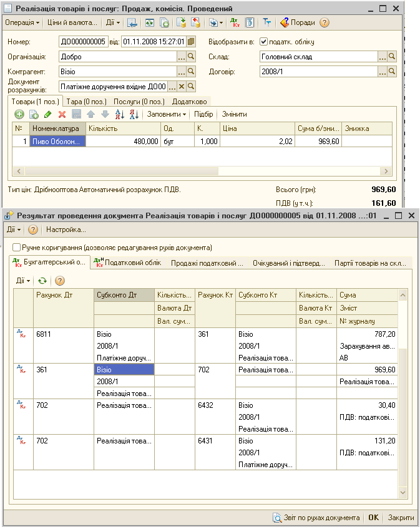Click the Номер input field
The height and width of the screenshot is (527, 420).
84,42
